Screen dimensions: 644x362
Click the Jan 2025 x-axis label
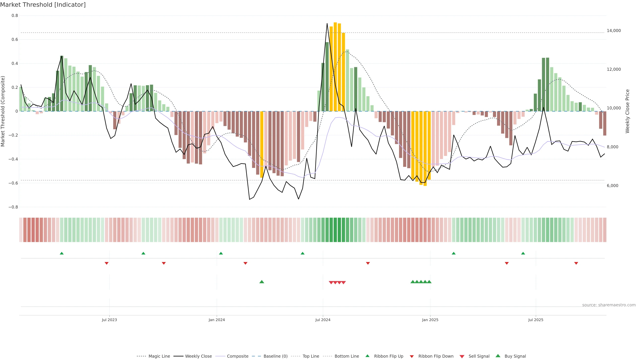[430, 320]
